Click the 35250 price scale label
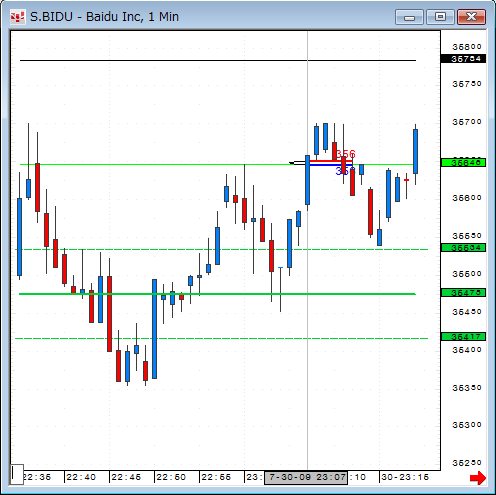Screen dimensions: 496x495 467,463
